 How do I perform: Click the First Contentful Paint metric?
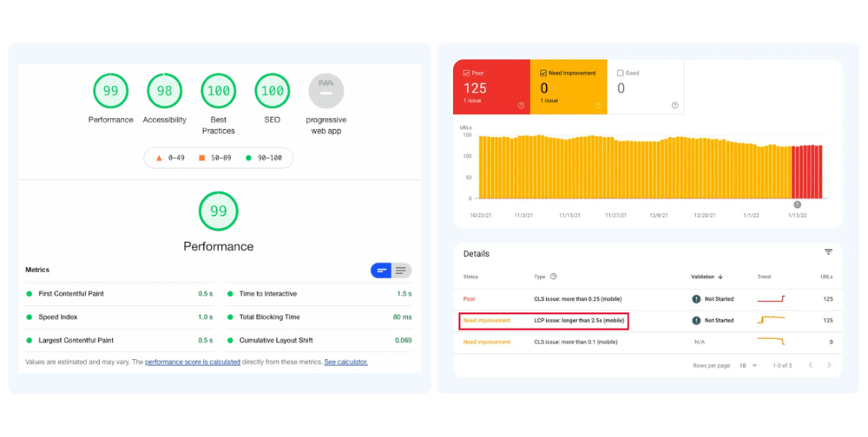(119, 294)
